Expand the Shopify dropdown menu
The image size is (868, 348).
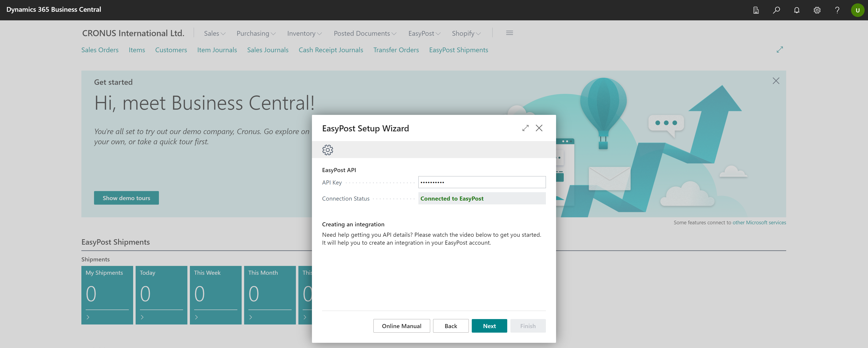466,33
